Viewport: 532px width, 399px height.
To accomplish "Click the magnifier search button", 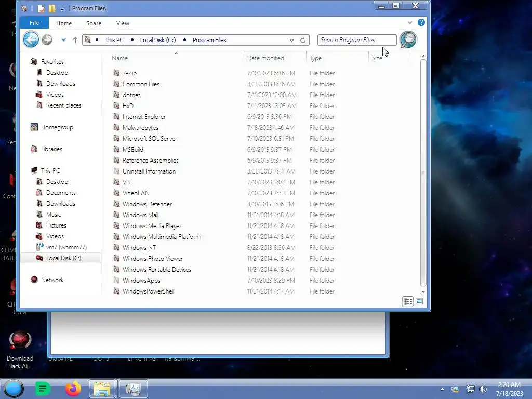I will tap(408, 39).
